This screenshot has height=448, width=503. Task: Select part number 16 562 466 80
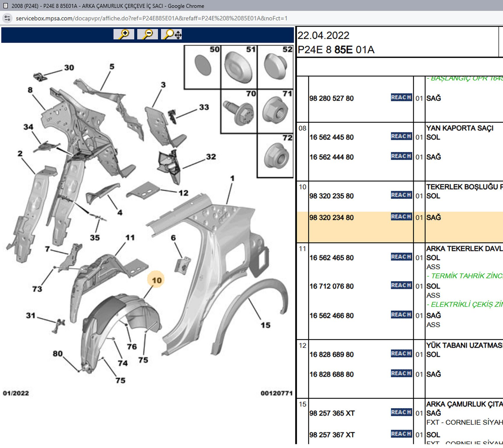pos(331,316)
